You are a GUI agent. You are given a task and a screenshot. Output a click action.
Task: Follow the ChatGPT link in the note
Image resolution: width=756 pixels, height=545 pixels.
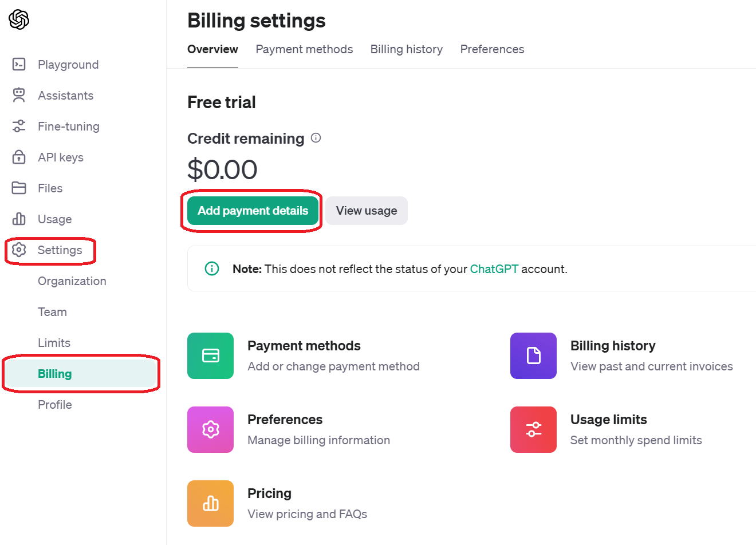pyautogui.click(x=494, y=269)
